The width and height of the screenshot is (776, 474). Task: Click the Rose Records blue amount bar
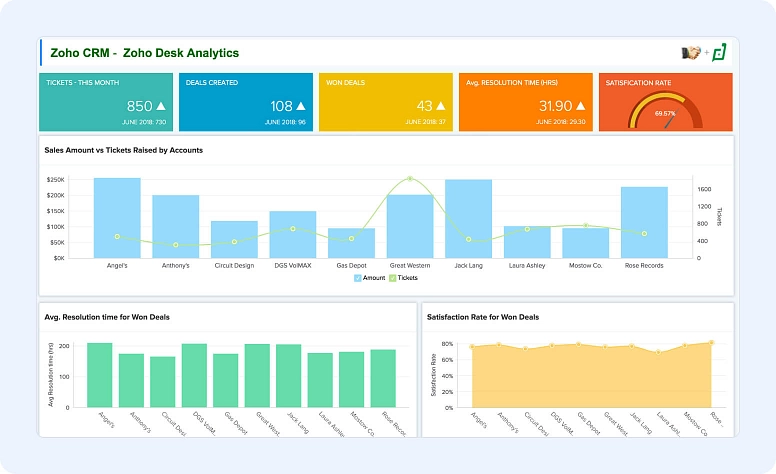644,222
